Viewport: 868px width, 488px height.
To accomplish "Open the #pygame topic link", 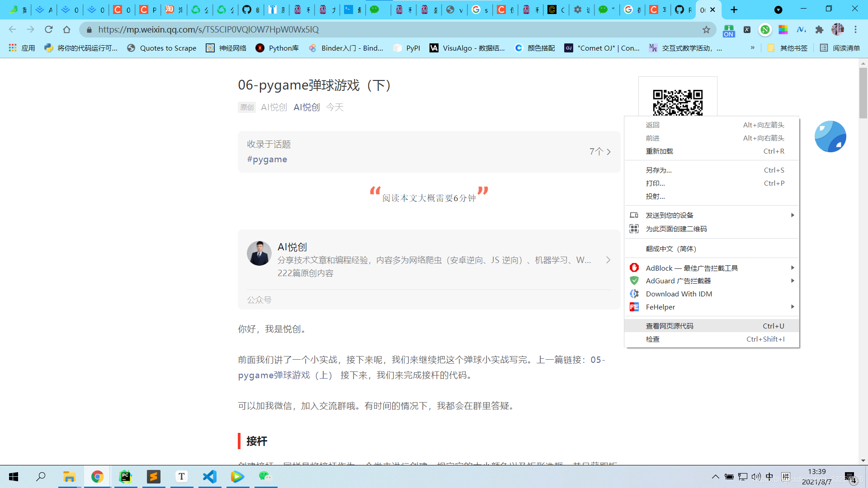I will tap(267, 160).
